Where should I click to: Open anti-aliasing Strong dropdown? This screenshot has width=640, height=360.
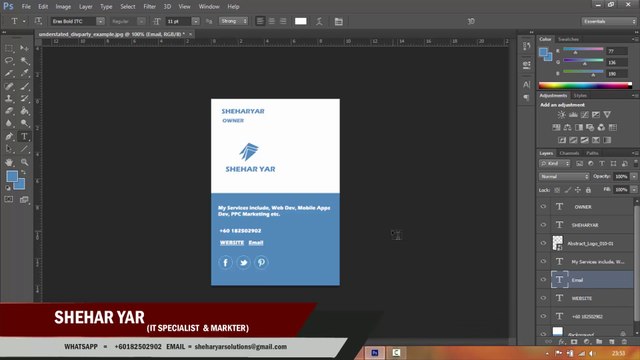[x=233, y=21]
